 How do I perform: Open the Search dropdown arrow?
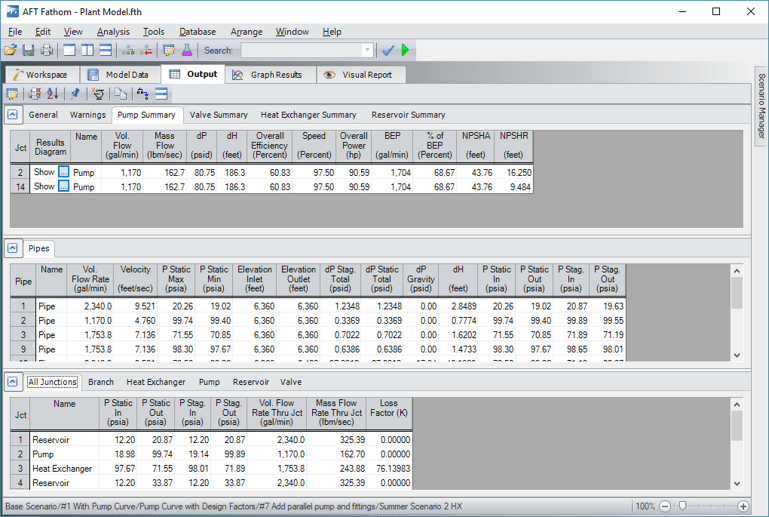(367, 50)
